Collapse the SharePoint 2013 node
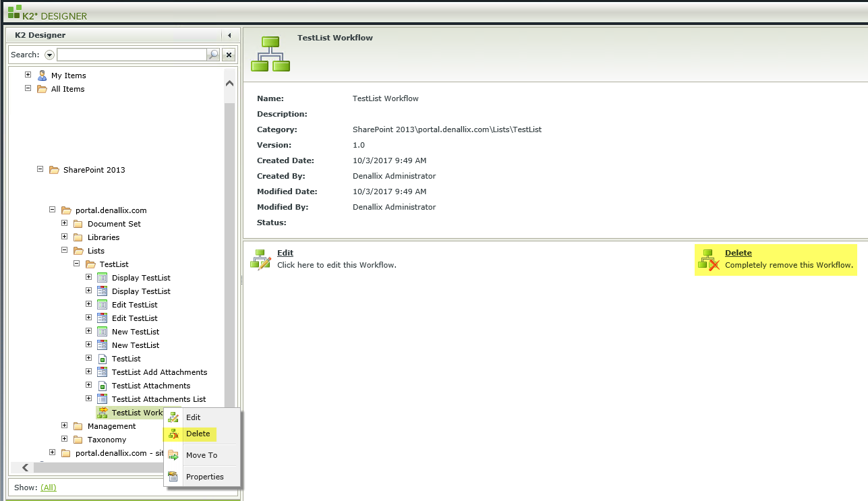Screen dimensions: 868x501 (40, 169)
